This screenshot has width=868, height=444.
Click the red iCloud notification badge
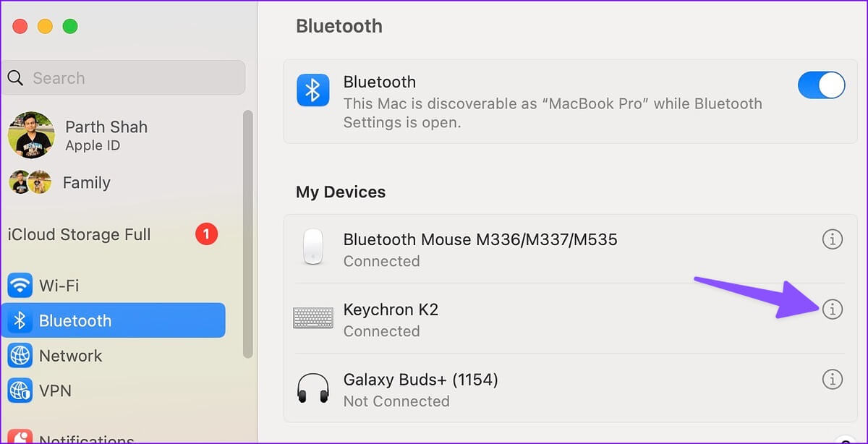click(206, 234)
